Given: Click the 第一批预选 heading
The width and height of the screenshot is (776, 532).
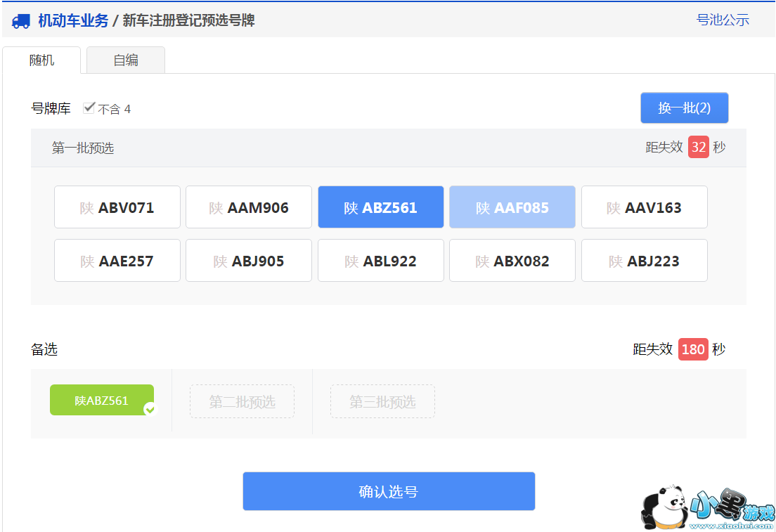Looking at the screenshot, I should [83, 148].
